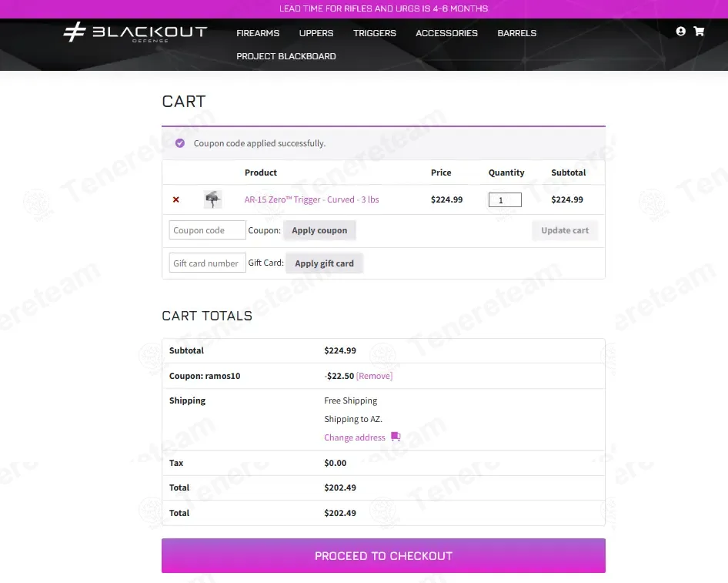Open the AR-15 Zero Trigger product link
728x583 pixels.
click(x=312, y=199)
